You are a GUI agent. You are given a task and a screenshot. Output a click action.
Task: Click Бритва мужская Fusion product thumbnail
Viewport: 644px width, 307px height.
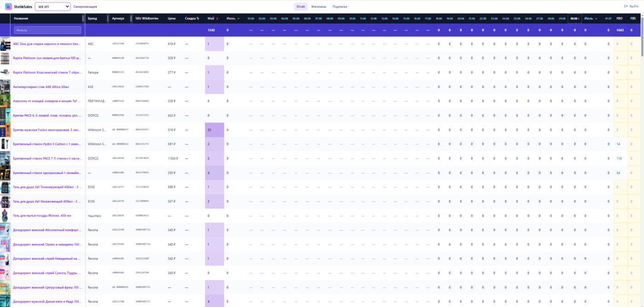point(5,130)
